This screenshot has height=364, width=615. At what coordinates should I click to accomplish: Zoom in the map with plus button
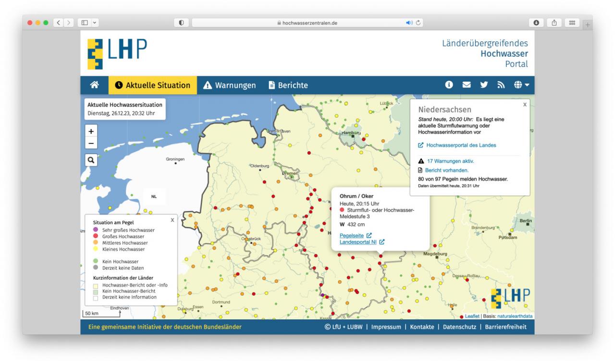(x=91, y=131)
